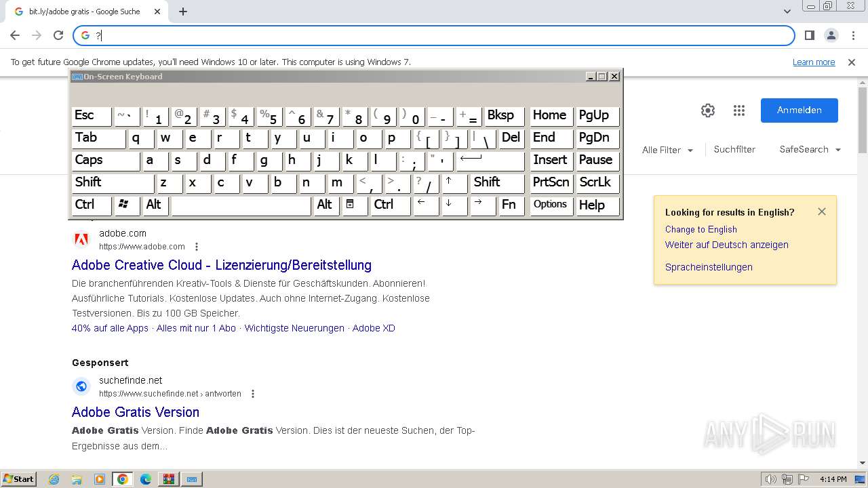Viewport: 868px width, 488px height.
Task: Click the Esc key on on-screen keyboard
Action: point(92,116)
